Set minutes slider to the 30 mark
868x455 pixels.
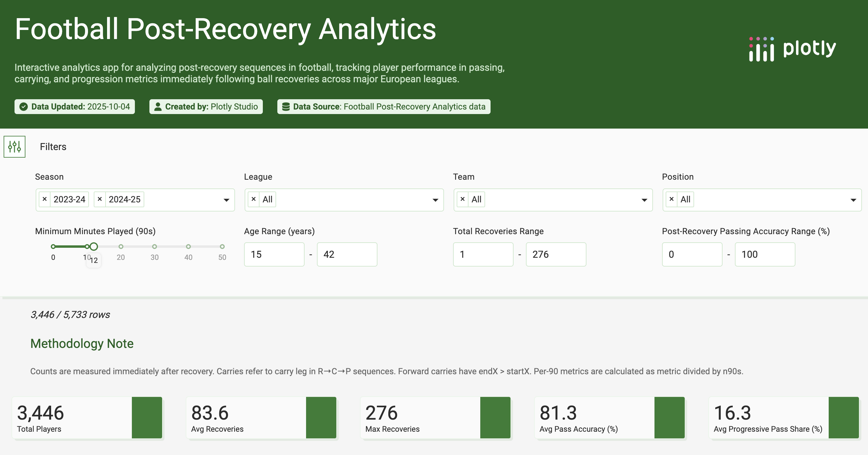[x=155, y=247]
